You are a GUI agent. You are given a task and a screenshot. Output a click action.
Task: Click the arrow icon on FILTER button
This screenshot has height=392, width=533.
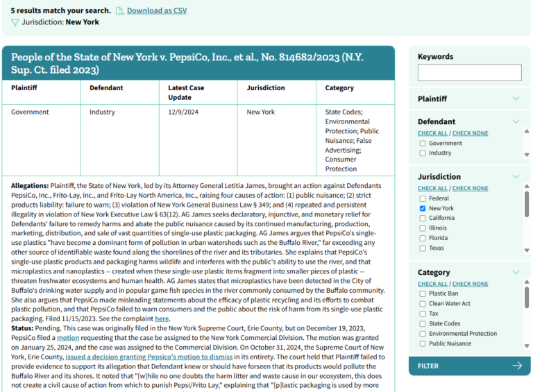coord(517,366)
